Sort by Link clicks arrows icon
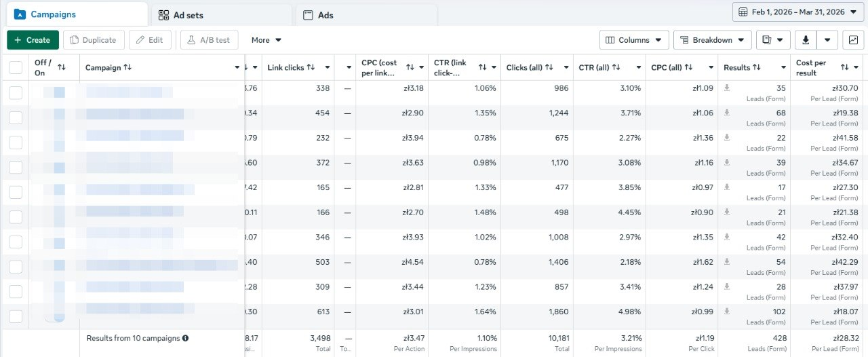Screen dimensions: 868x357 point(311,67)
